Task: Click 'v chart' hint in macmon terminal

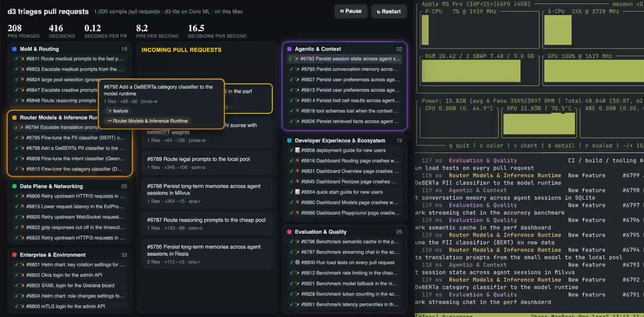Action: click(x=525, y=146)
